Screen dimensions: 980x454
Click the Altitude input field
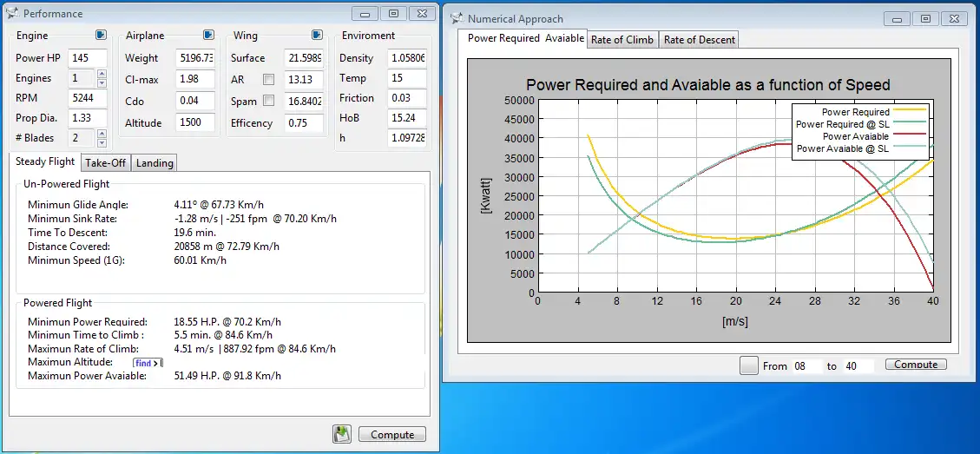194,123
